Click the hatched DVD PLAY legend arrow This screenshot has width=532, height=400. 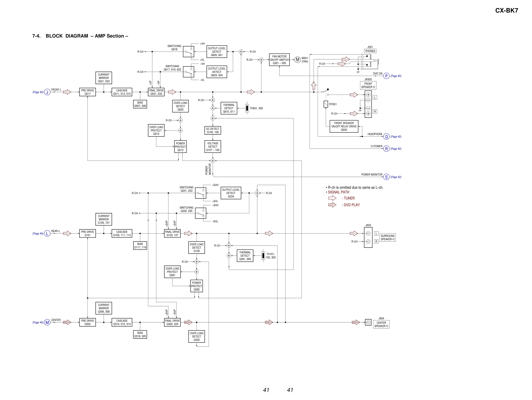click(332, 205)
